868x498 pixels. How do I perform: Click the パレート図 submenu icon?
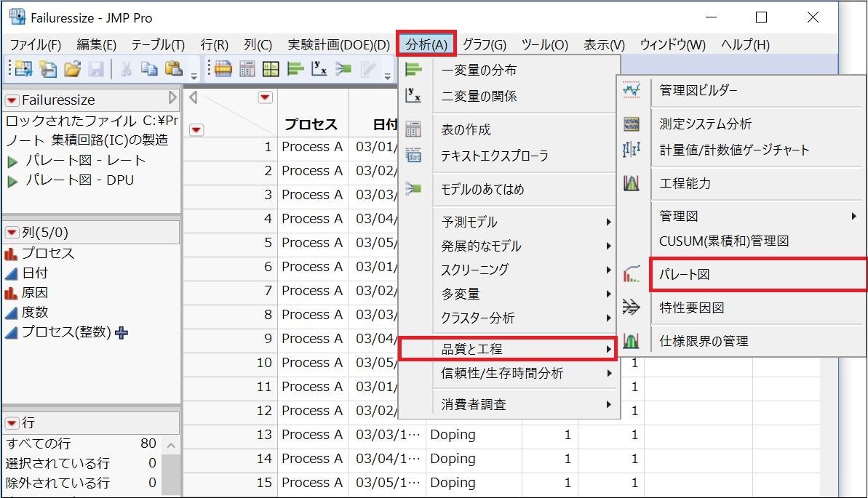(632, 274)
